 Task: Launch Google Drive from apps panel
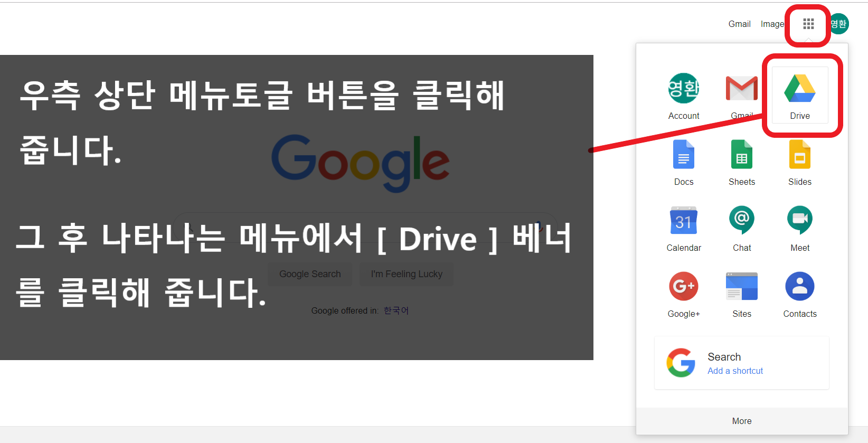(x=800, y=96)
